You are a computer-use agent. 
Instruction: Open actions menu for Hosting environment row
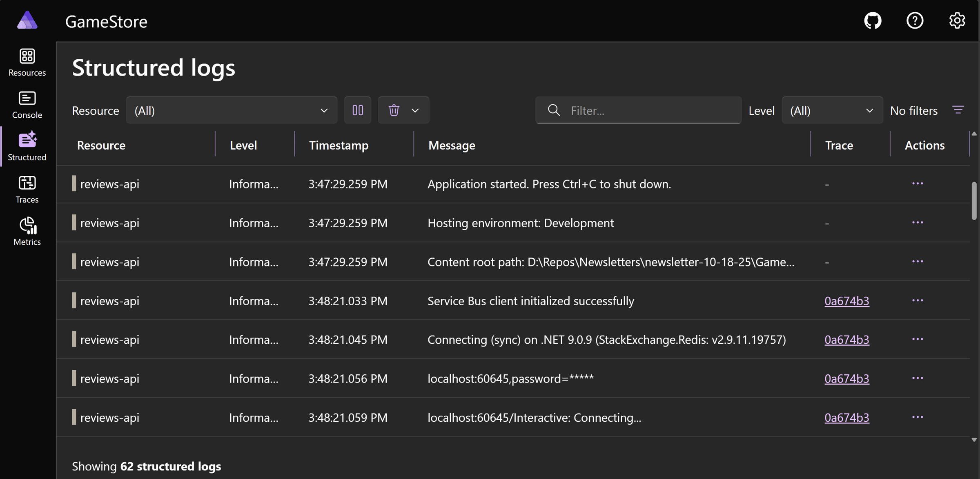918,223
